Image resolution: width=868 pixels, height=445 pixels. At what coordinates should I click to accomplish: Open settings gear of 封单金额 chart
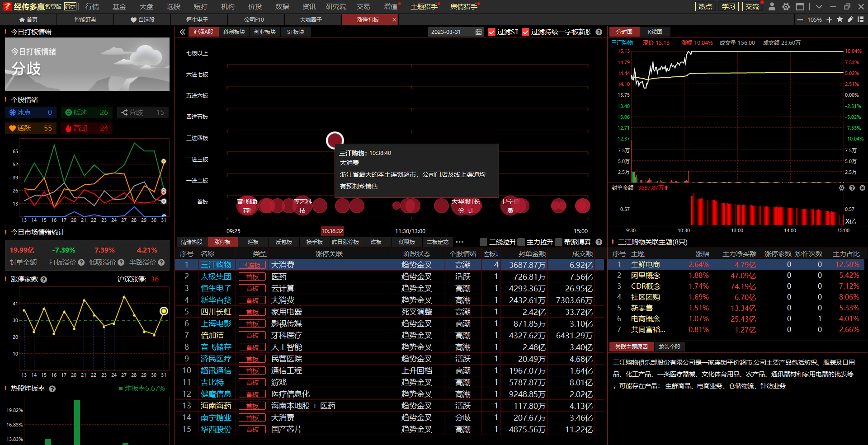pyautogui.click(x=841, y=187)
